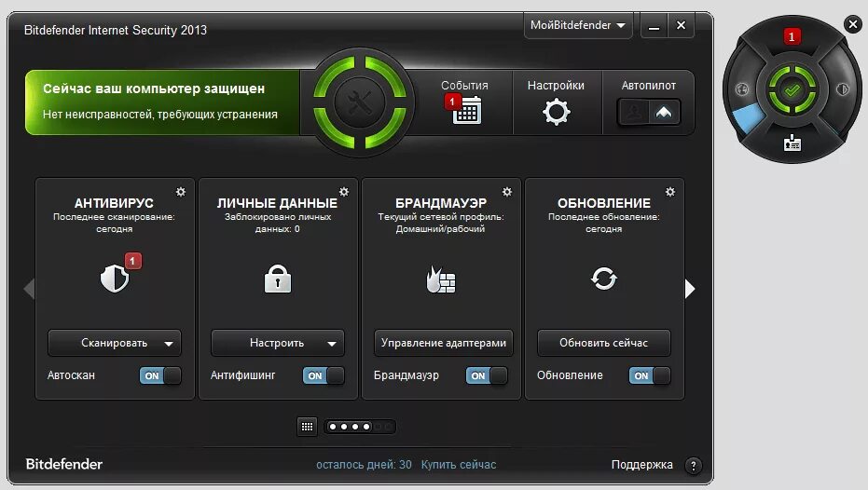Open the modules grid overview icon

(308, 427)
